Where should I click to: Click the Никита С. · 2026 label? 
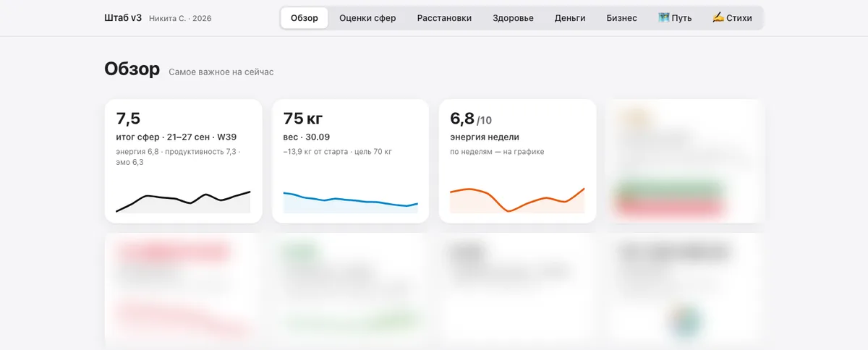point(180,18)
